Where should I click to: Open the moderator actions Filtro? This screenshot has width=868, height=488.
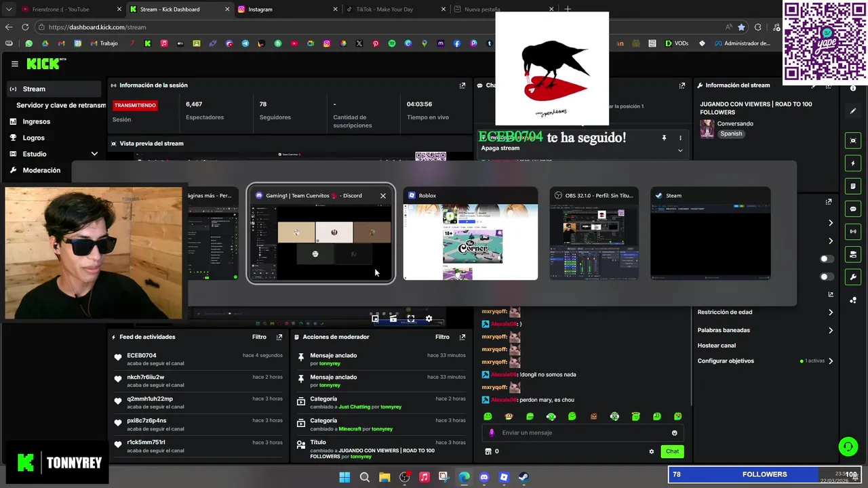pos(442,337)
